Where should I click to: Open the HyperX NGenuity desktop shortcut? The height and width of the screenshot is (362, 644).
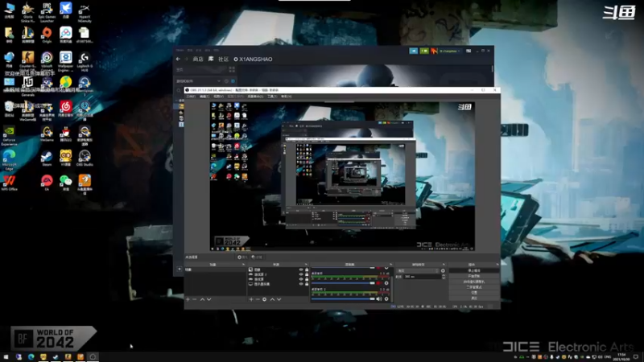85,11
